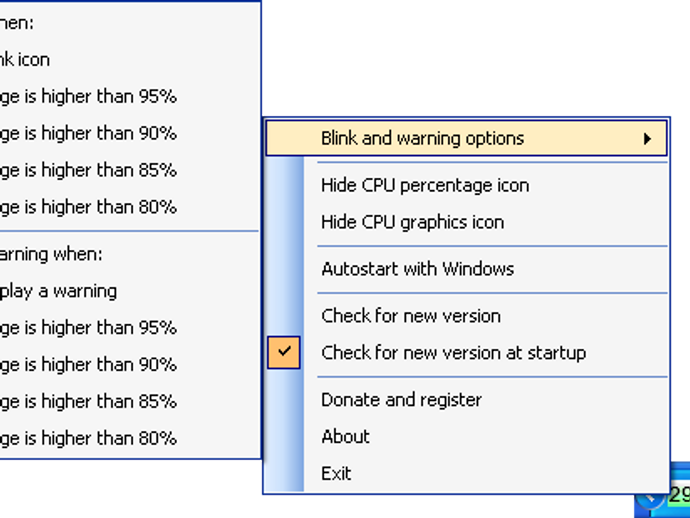Toggle Autostart with Windows
The width and height of the screenshot is (690, 518).
pyautogui.click(x=417, y=269)
